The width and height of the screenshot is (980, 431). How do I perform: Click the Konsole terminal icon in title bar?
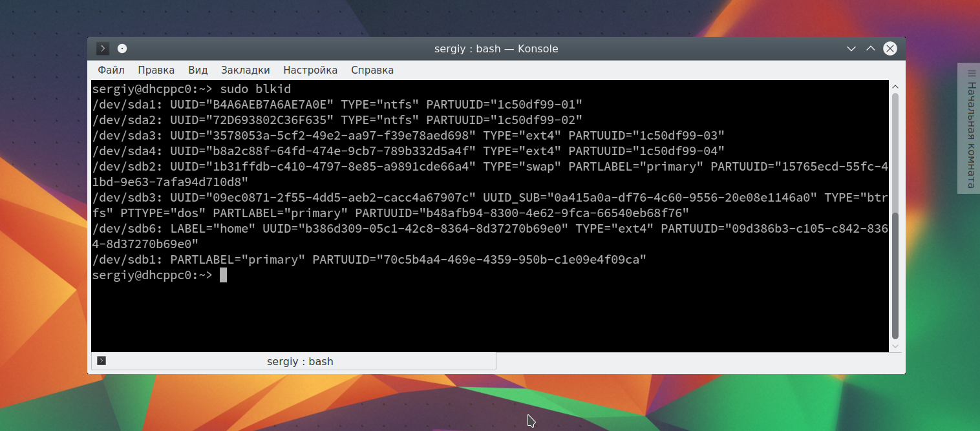pyautogui.click(x=103, y=48)
